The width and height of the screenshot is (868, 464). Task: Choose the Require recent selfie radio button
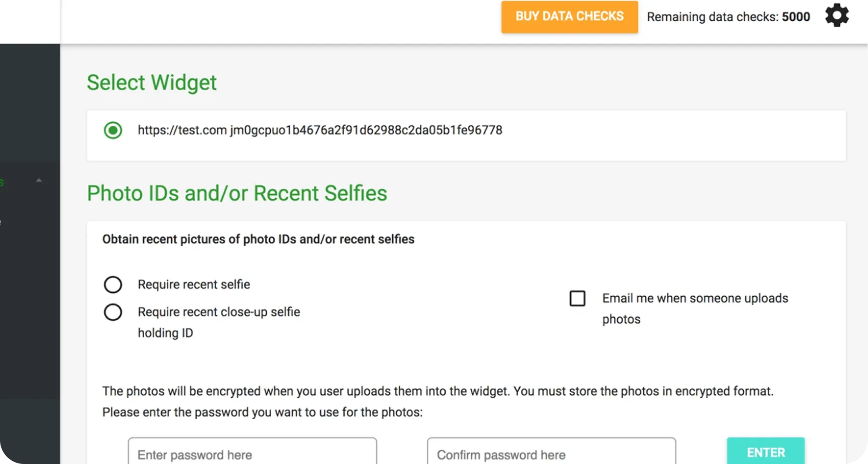(113, 285)
